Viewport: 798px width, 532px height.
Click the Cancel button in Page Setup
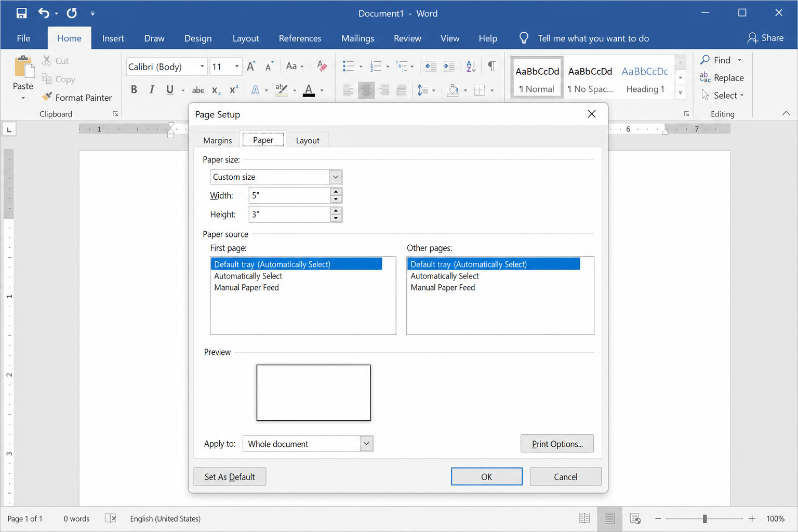click(x=566, y=476)
